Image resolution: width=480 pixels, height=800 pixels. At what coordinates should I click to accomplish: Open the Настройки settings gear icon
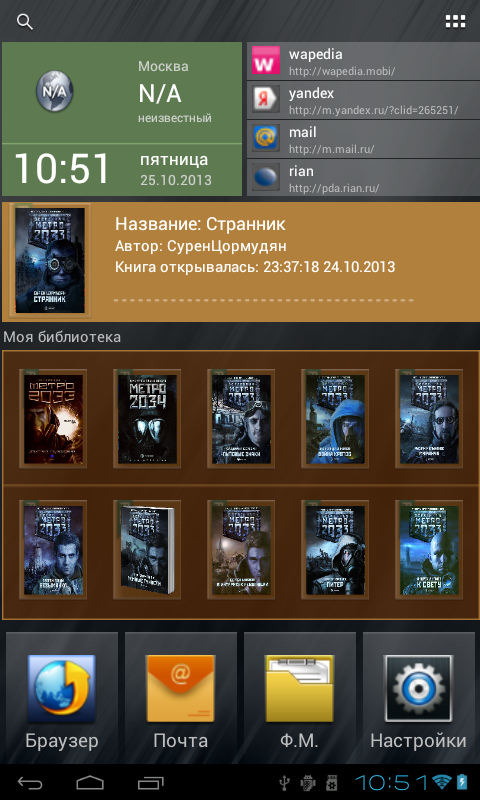pyautogui.click(x=419, y=688)
